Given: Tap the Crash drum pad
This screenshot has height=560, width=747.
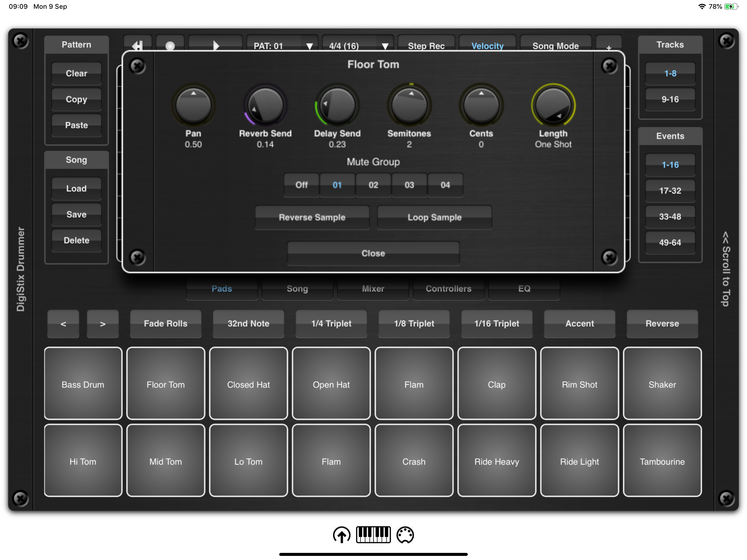Looking at the screenshot, I should (414, 461).
